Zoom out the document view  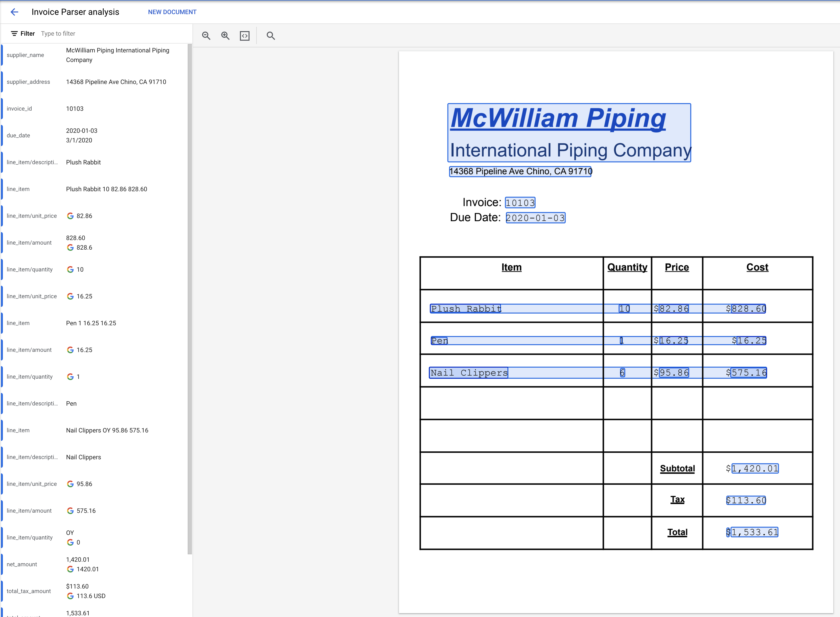pos(206,36)
